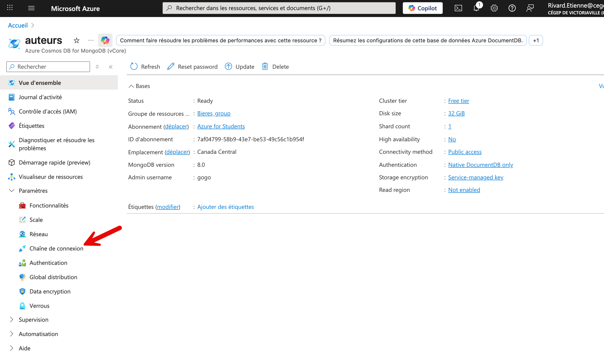Open the notifications bell

(x=476, y=8)
